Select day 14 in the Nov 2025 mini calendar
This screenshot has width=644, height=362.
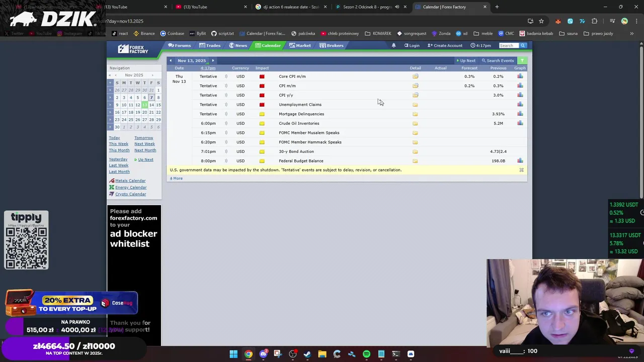151,105
